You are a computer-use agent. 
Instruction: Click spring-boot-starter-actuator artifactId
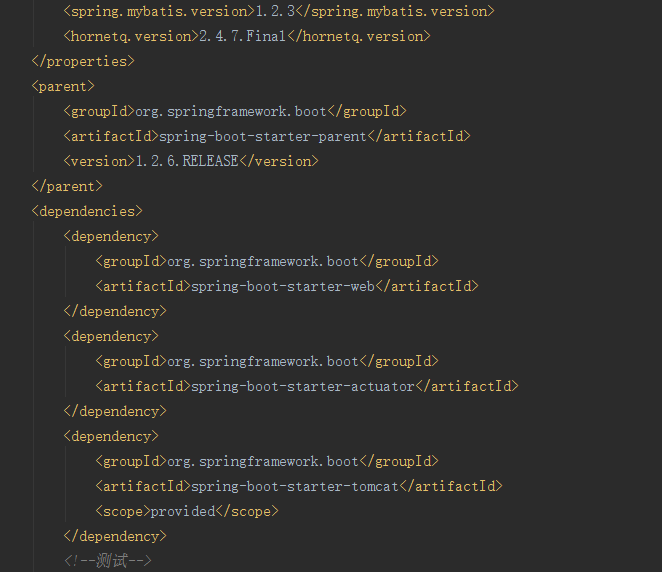tap(303, 386)
